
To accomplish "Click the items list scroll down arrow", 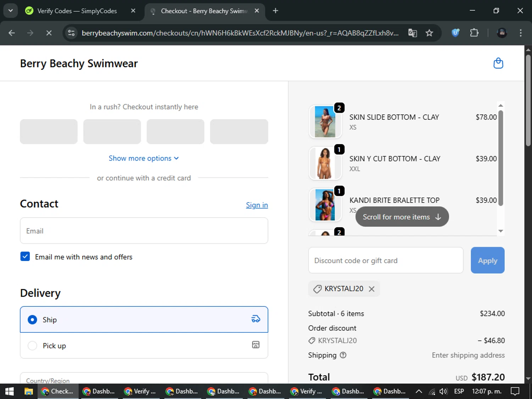I will coord(501,231).
